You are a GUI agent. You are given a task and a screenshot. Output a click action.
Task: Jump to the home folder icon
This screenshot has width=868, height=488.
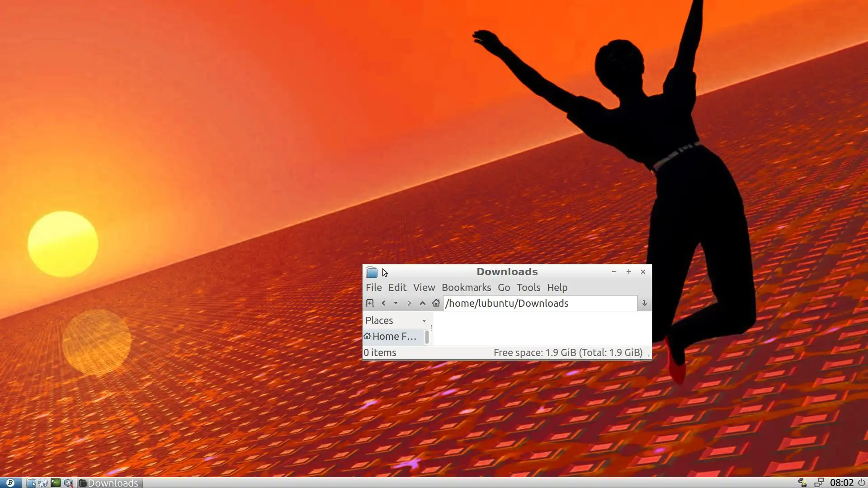(x=436, y=303)
